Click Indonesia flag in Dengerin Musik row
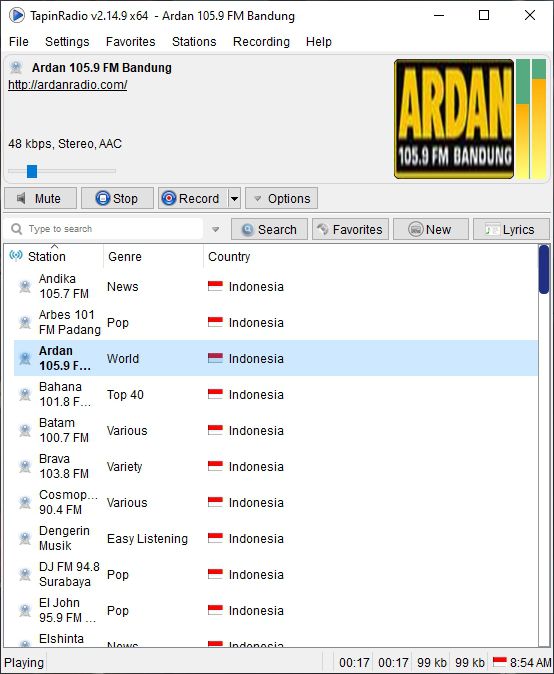Viewport: 554px width, 674px height. 215,538
